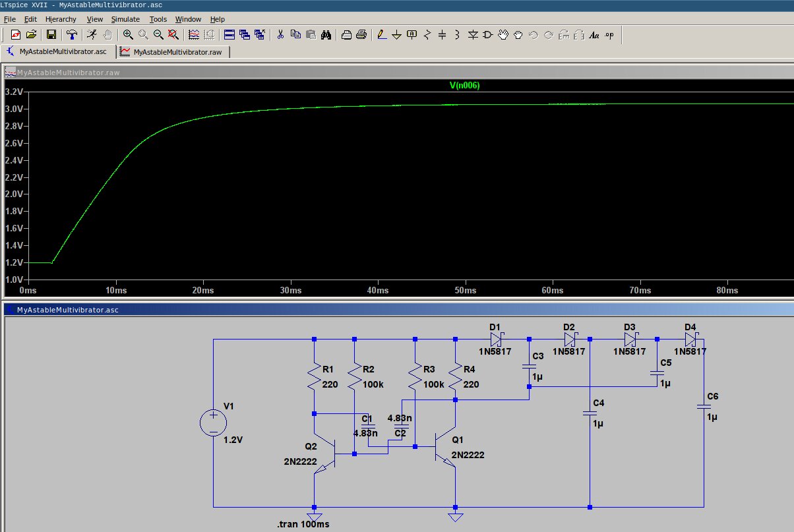Select the Inductor component tool
Screen dimensions: 794x532
pyautogui.click(x=457, y=35)
